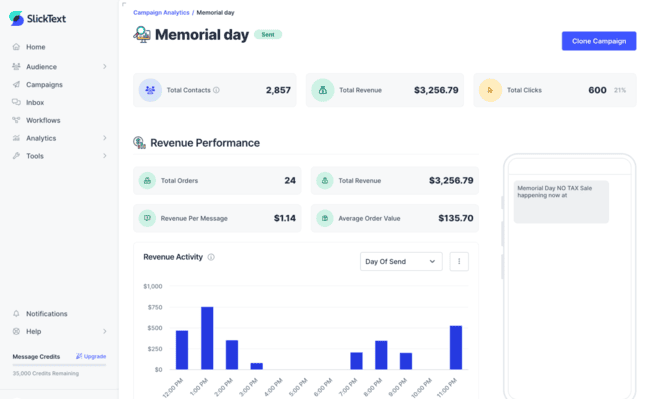Screen dimensions: 650x399
Task: Open the Day Of Send dropdown
Action: point(401,261)
